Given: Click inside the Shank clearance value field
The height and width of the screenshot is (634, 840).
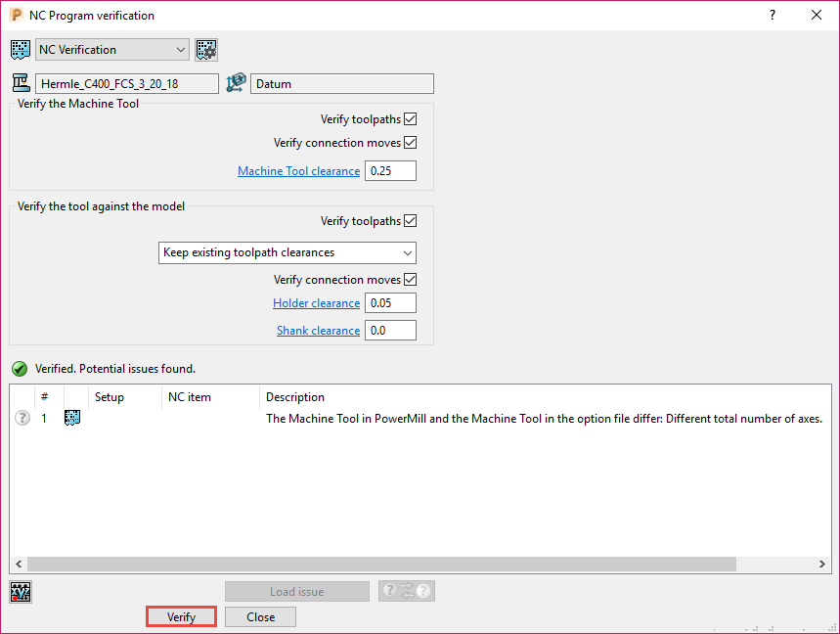Looking at the screenshot, I should (389, 330).
